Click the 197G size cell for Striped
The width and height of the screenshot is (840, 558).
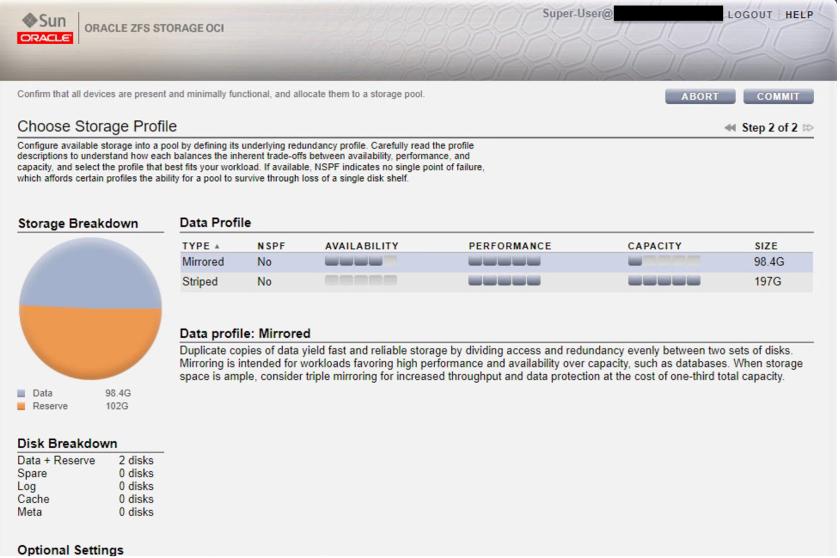coord(769,282)
